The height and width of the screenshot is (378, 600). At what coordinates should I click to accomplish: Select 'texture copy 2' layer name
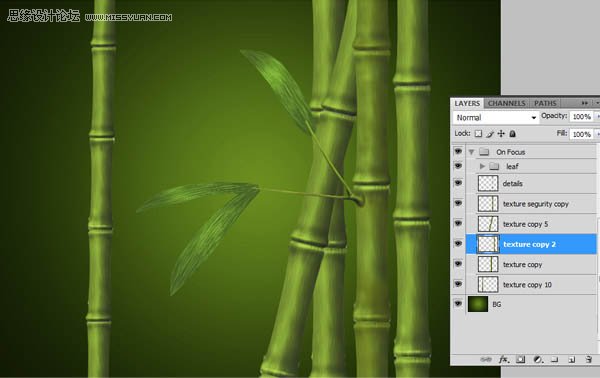click(529, 244)
